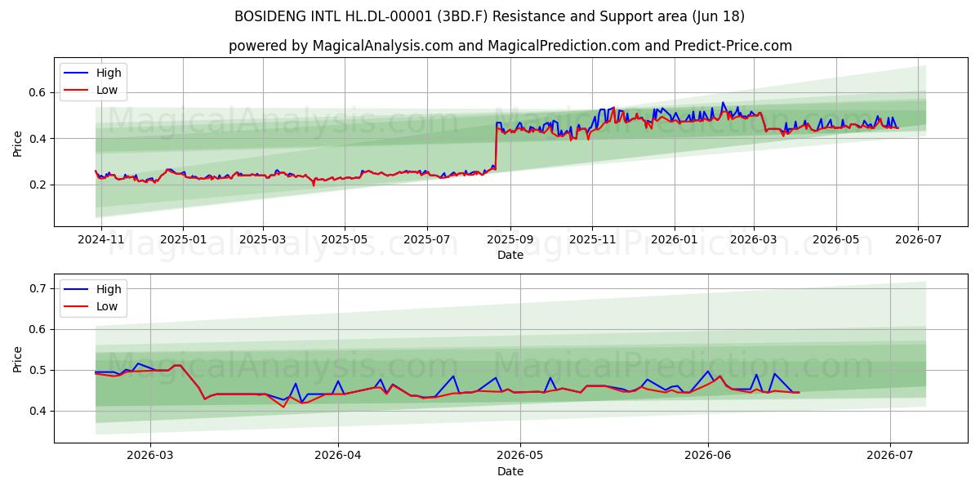Click the top chart x-axis label 2026-01
980x490 pixels.
click(x=675, y=241)
